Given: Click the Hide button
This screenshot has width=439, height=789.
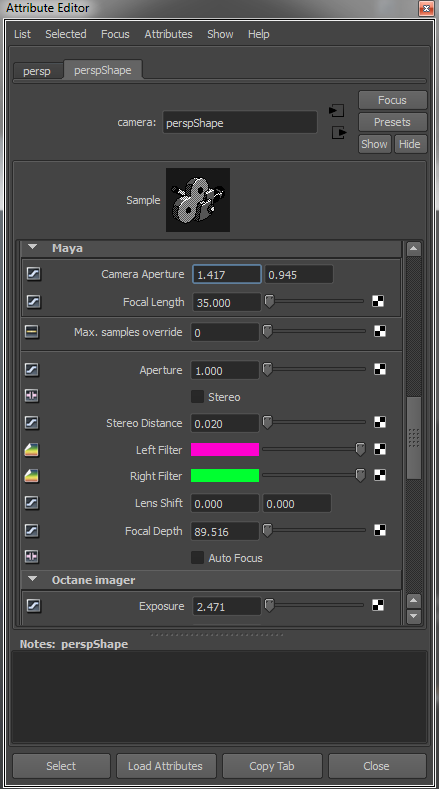Looking at the screenshot, I should click(410, 144).
